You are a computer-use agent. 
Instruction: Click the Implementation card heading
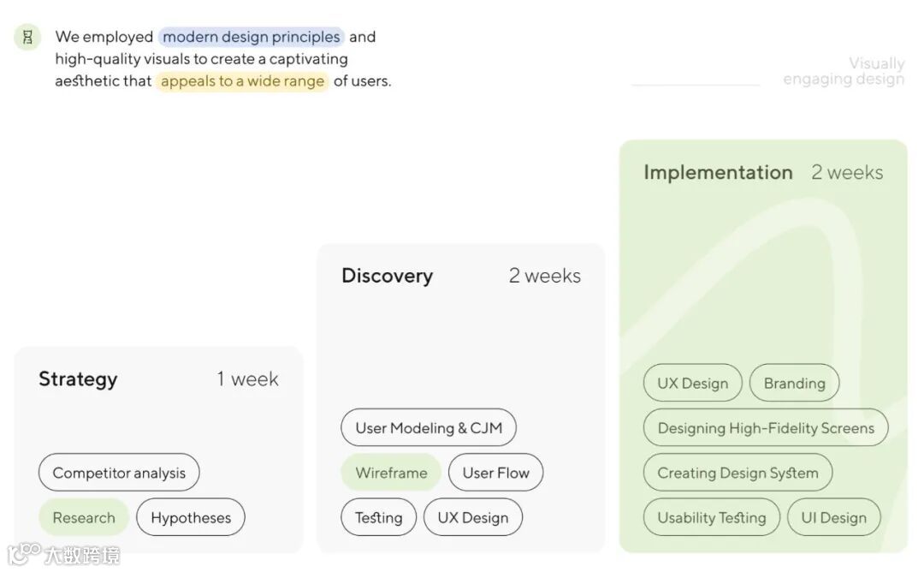click(x=718, y=172)
